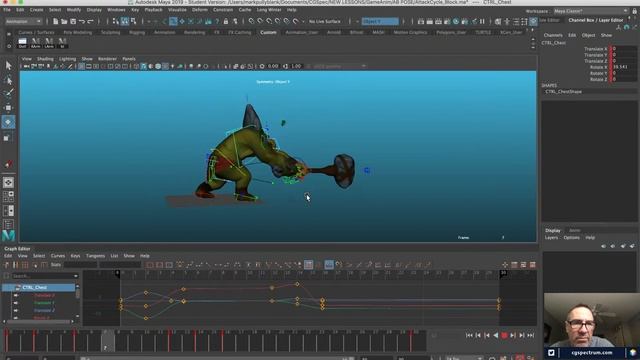Screen dimensions: 640x360
Task: Jump to start of playback range
Action: click(469, 335)
